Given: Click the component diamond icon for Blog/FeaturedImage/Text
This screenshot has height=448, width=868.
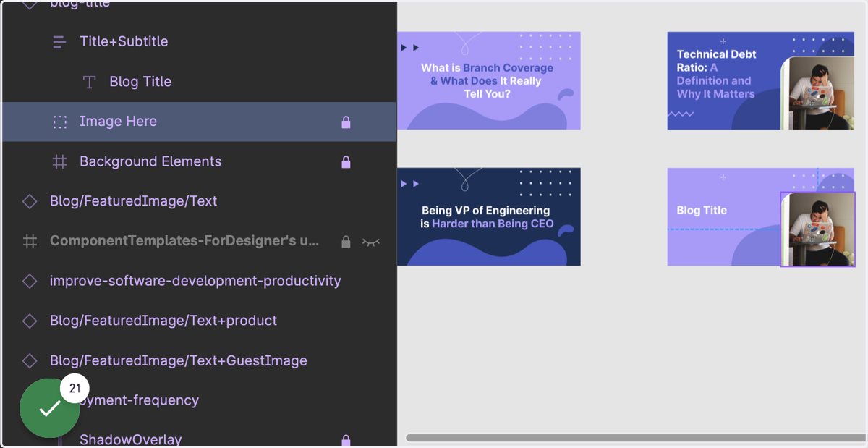Looking at the screenshot, I should point(30,201).
